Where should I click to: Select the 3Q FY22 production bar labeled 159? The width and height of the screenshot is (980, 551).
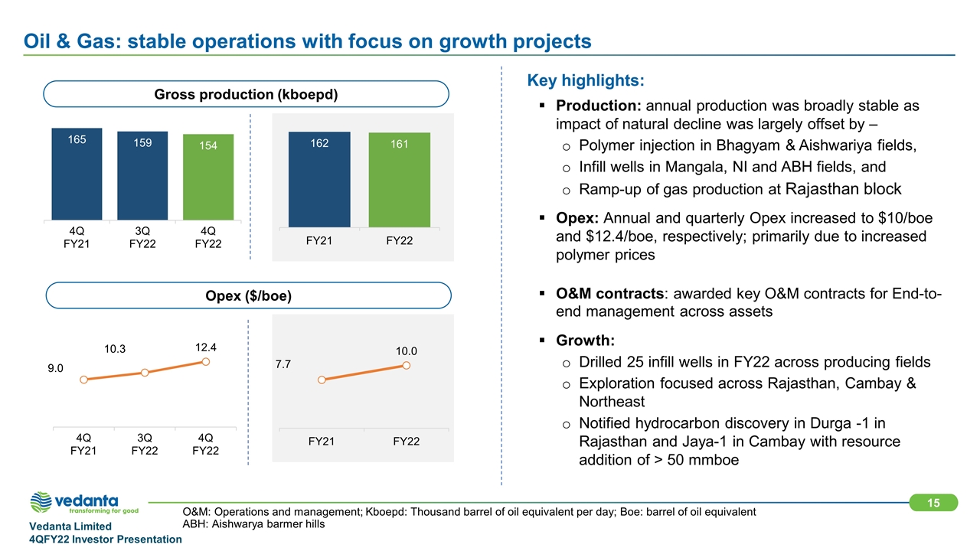coord(142,176)
